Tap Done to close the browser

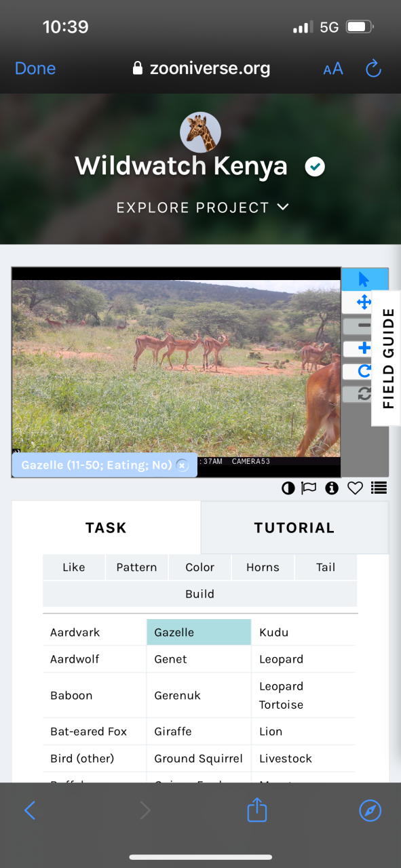(x=35, y=68)
